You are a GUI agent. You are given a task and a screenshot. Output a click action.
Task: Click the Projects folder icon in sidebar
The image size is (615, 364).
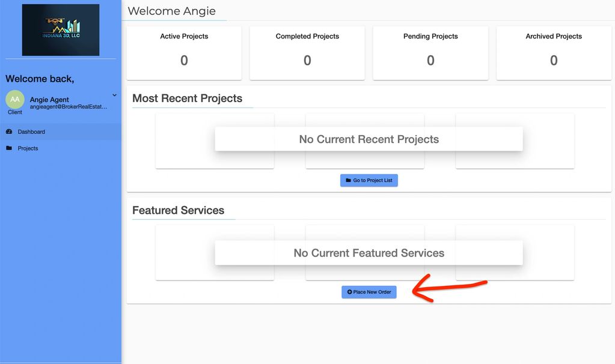9,148
